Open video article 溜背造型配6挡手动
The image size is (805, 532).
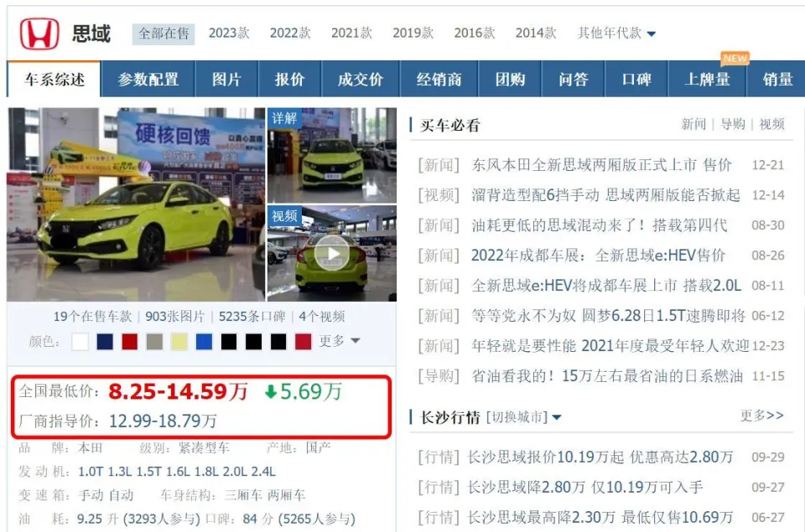[x=605, y=195]
